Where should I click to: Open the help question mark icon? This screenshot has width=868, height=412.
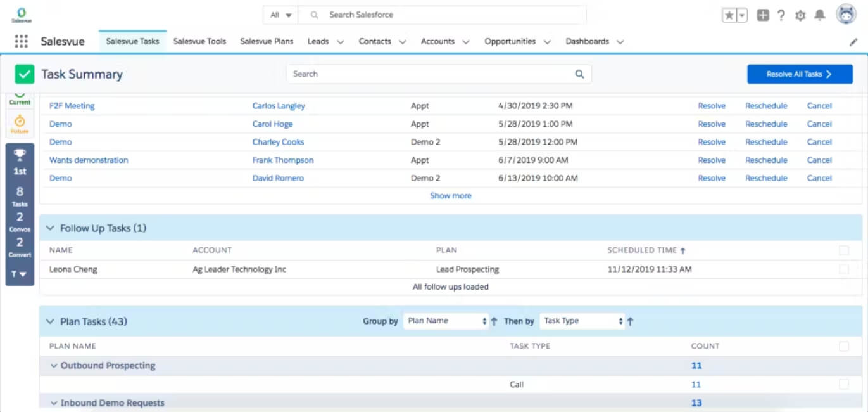[781, 16]
